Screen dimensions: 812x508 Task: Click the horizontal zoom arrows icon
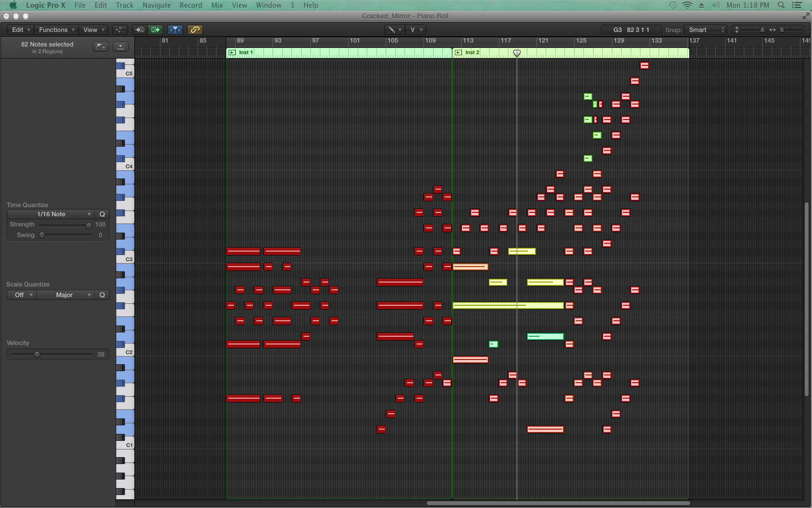coord(772,30)
